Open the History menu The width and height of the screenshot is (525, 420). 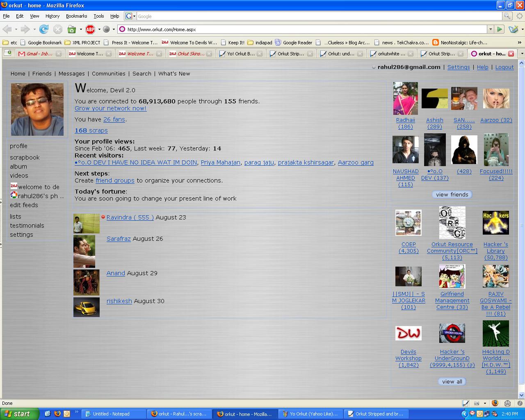tap(52, 16)
